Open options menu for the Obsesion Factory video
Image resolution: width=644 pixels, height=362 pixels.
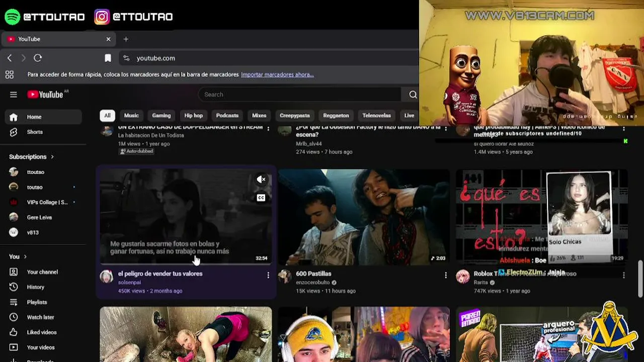point(446,129)
